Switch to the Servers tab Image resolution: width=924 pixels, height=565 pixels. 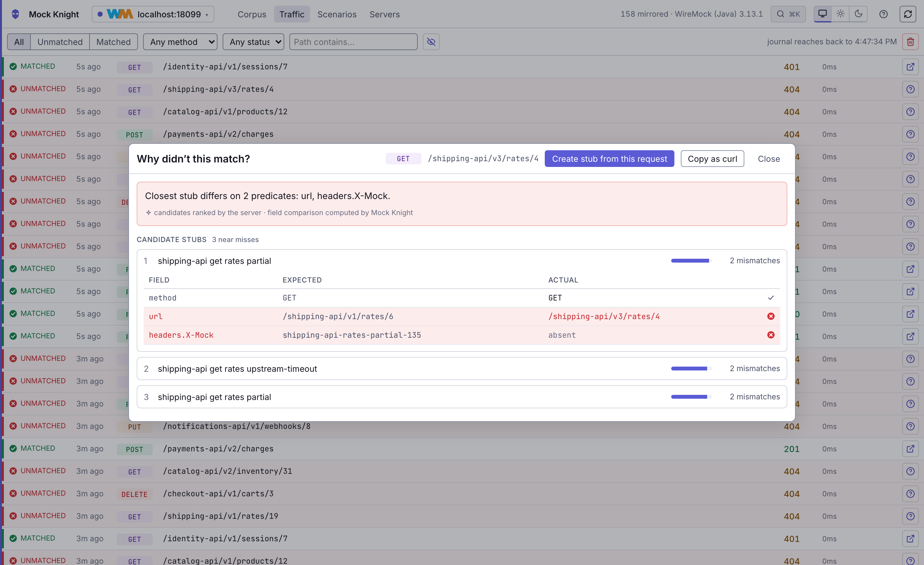pyautogui.click(x=384, y=14)
